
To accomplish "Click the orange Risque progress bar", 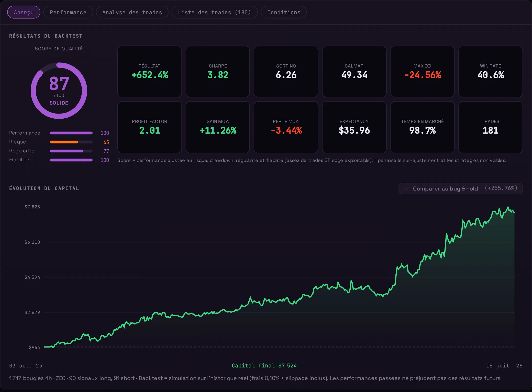I will (71, 142).
